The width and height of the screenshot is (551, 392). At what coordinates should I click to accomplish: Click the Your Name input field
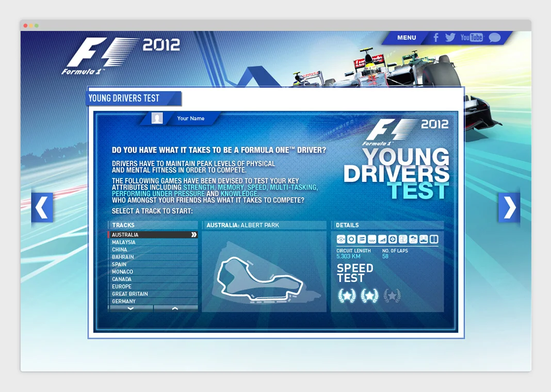point(191,118)
